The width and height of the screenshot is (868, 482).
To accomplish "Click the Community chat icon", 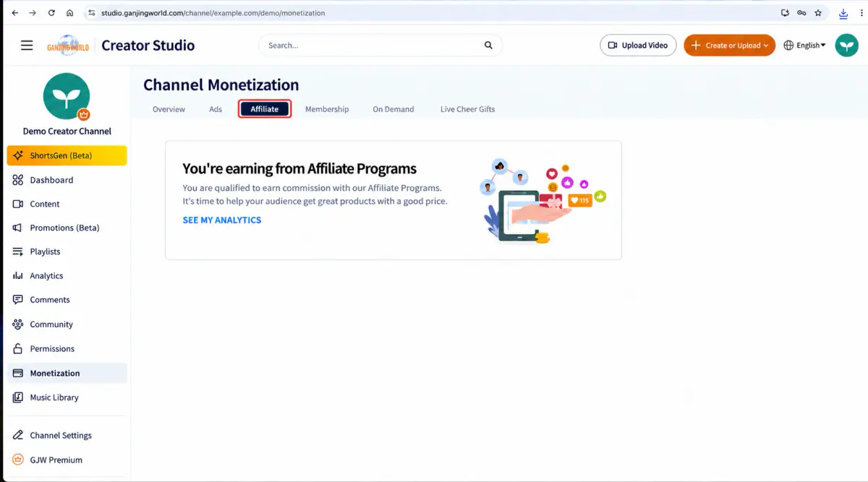I will tap(18, 324).
